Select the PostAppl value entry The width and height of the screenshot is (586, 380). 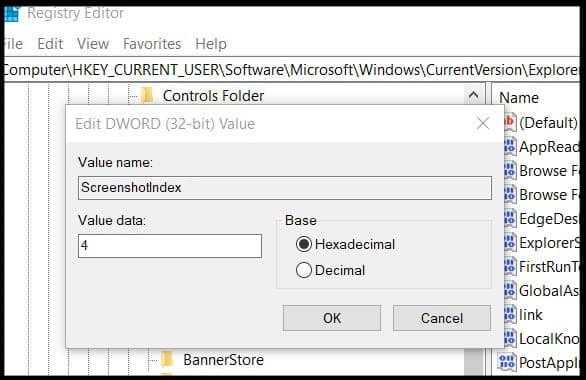coord(549,362)
